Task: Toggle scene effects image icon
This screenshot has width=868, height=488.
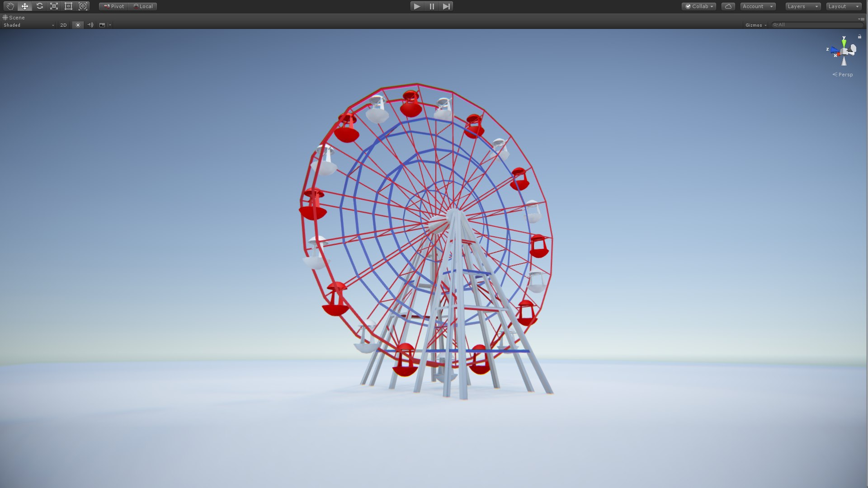Action: coord(102,25)
